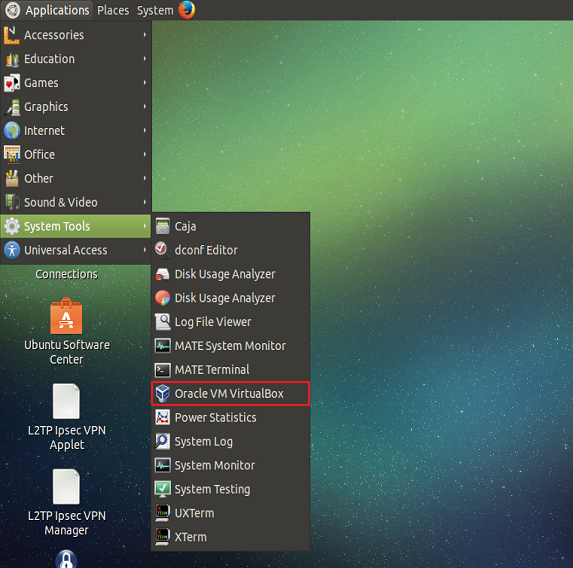Open Log File Viewer
Screen dimensions: 573x568
pos(230,322)
